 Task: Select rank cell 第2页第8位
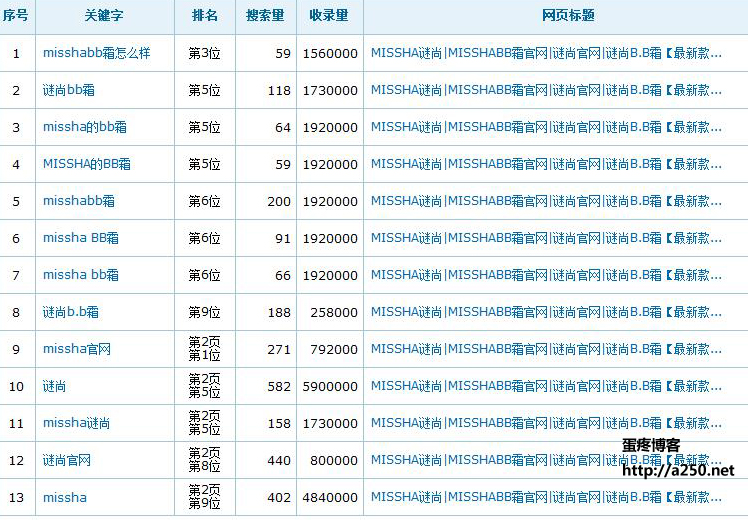(205, 460)
